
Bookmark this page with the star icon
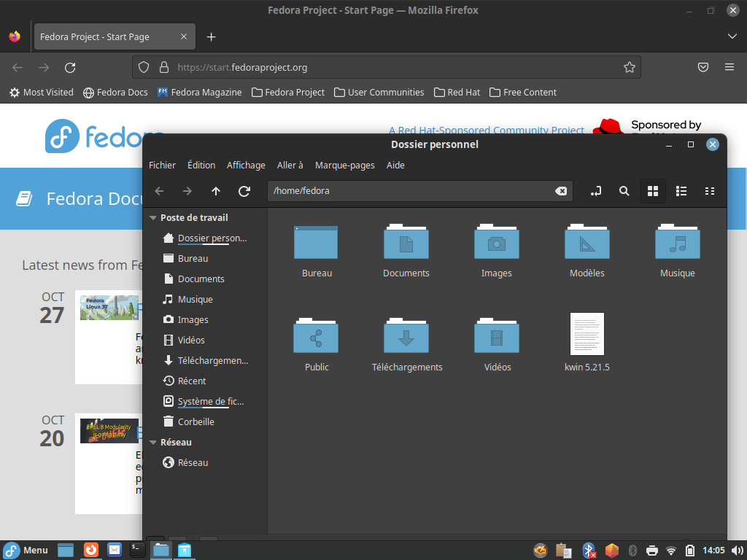coord(630,67)
